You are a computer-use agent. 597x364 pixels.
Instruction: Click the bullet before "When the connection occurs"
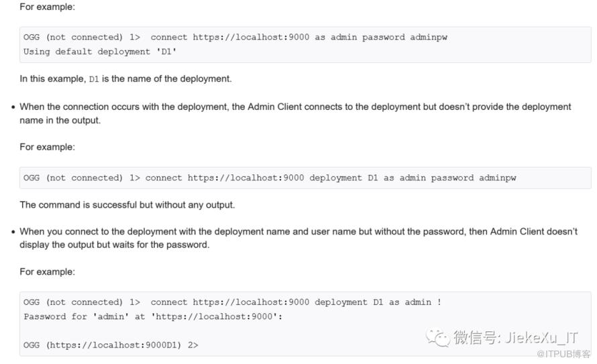[x=13, y=107]
